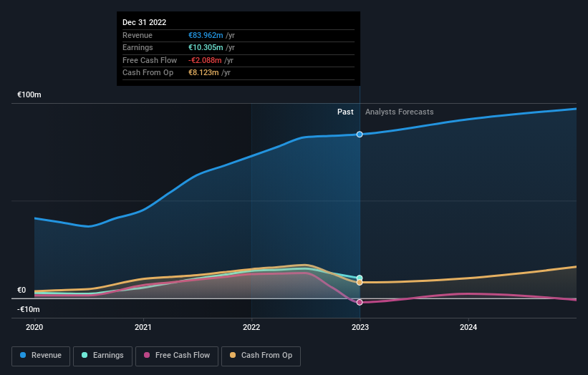The width and height of the screenshot is (588, 375).
Task: Click the orange Cash From Op data point
Action: (360, 283)
